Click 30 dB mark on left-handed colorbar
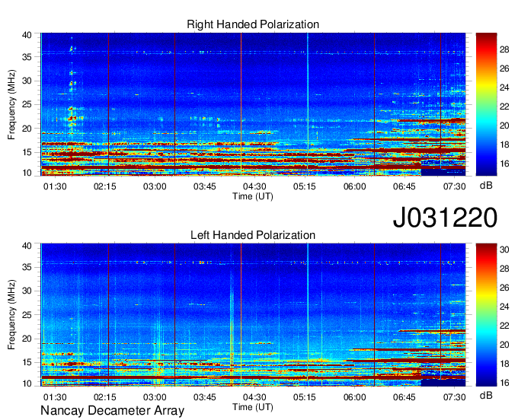518x420 pixels. [x=504, y=250]
